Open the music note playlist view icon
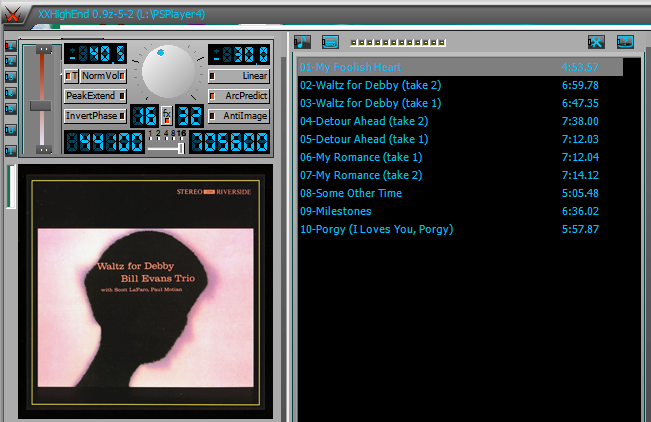Screen dimensions: 651x422 click(302, 42)
